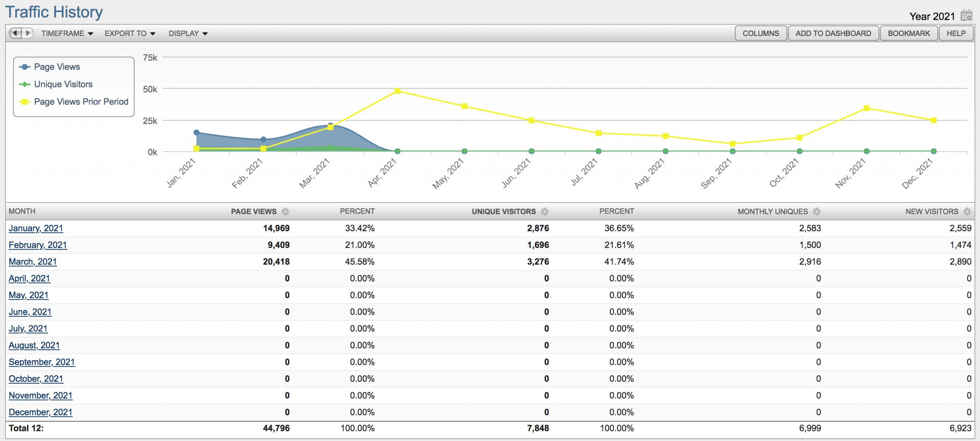
Task: Open the December, 2021 link
Action: click(41, 412)
